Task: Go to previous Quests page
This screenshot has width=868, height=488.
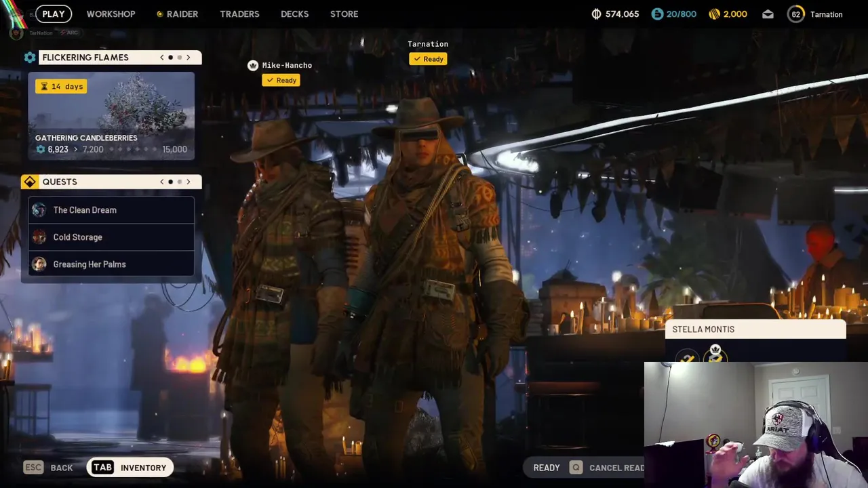Action: (161, 182)
